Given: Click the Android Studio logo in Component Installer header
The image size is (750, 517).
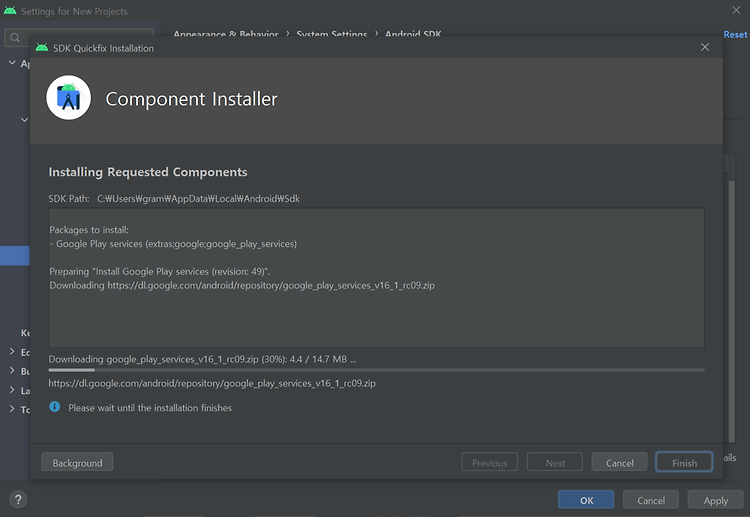Looking at the screenshot, I should pyautogui.click(x=68, y=98).
